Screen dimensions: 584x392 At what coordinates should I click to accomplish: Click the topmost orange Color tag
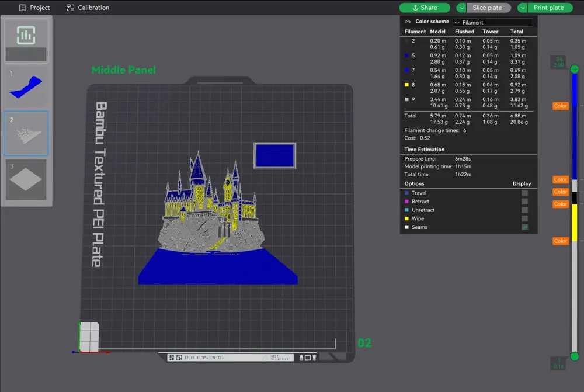click(x=561, y=106)
